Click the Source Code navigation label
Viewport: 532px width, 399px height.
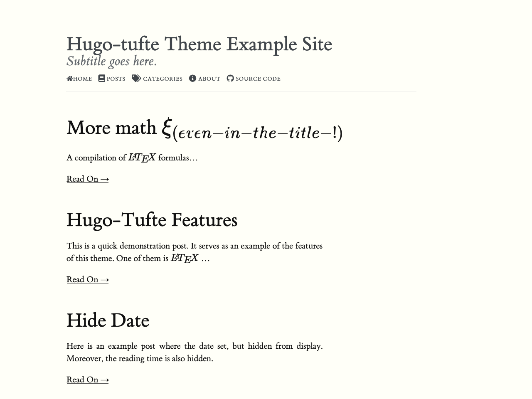258,79
